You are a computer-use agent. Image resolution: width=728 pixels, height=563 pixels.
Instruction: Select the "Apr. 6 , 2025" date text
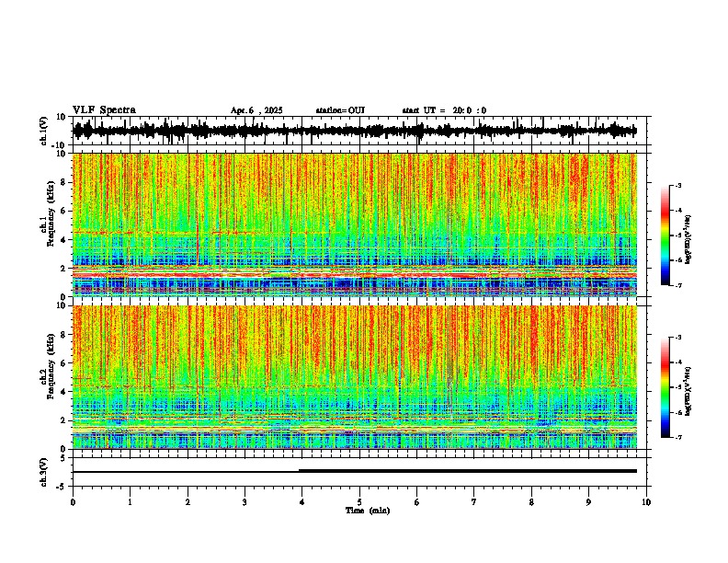click(x=256, y=110)
